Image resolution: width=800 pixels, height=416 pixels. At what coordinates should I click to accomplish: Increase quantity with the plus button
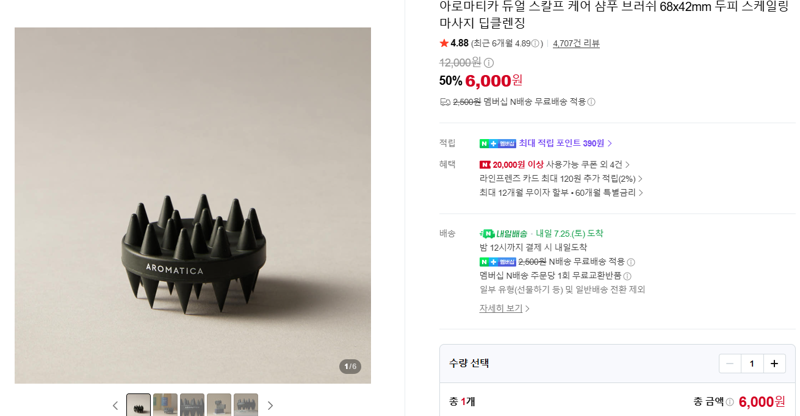tap(774, 363)
